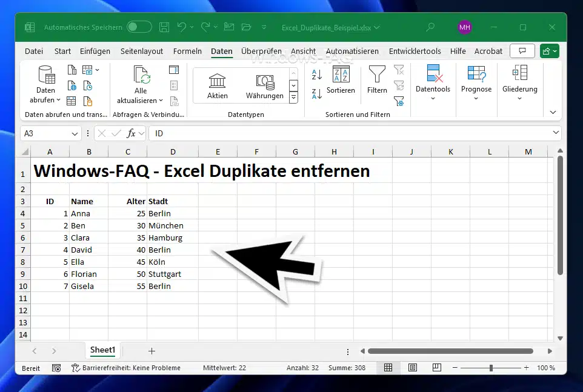
Task: Toggle the Automatisches Speichern switch
Action: click(139, 27)
